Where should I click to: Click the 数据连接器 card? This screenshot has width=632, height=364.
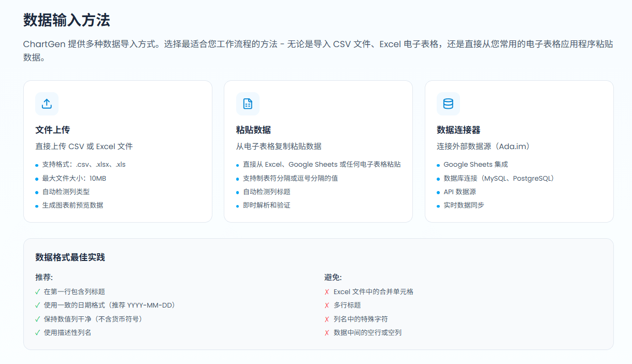(519, 151)
